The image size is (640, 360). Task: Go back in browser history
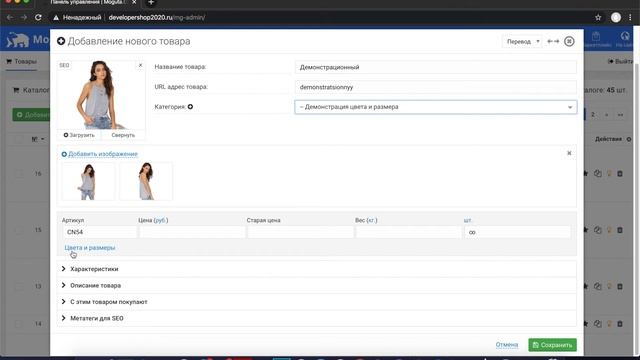[x=10, y=18]
